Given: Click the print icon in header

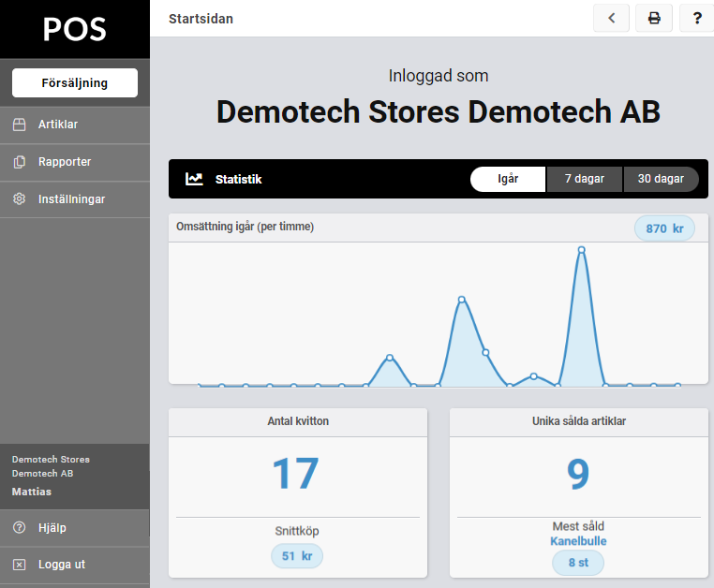Looking at the screenshot, I should 654,19.
